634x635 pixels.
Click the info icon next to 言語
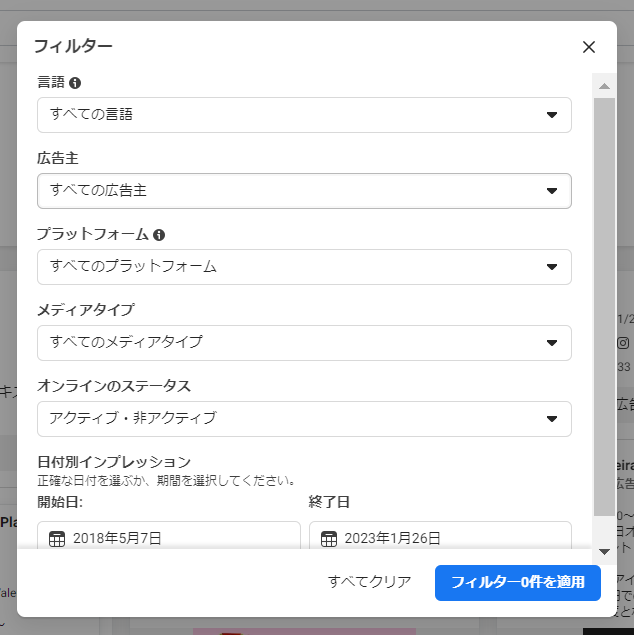pyautogui.click(x=75, y=83)
